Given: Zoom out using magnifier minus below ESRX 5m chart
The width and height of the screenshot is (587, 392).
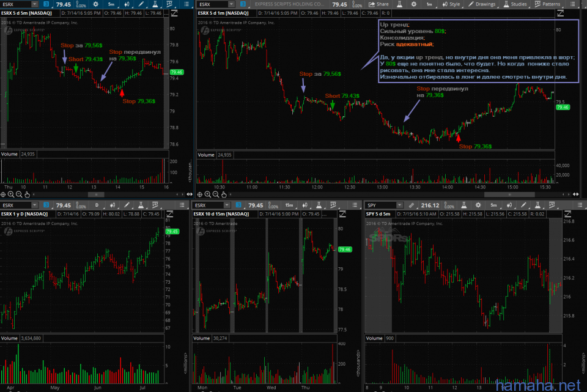Looking at the screenshot, I should pyautogui.click(x=19, y=194).
